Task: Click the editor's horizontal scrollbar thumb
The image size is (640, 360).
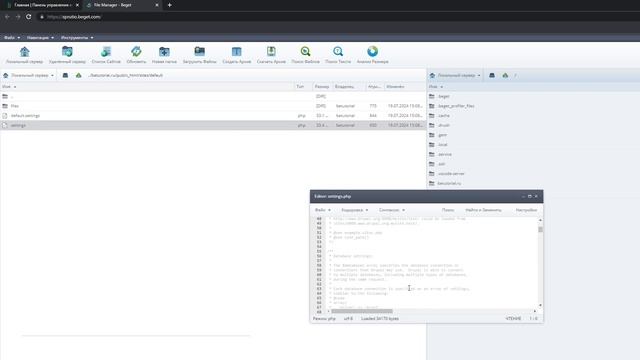Action: click(x=362, y=311)
